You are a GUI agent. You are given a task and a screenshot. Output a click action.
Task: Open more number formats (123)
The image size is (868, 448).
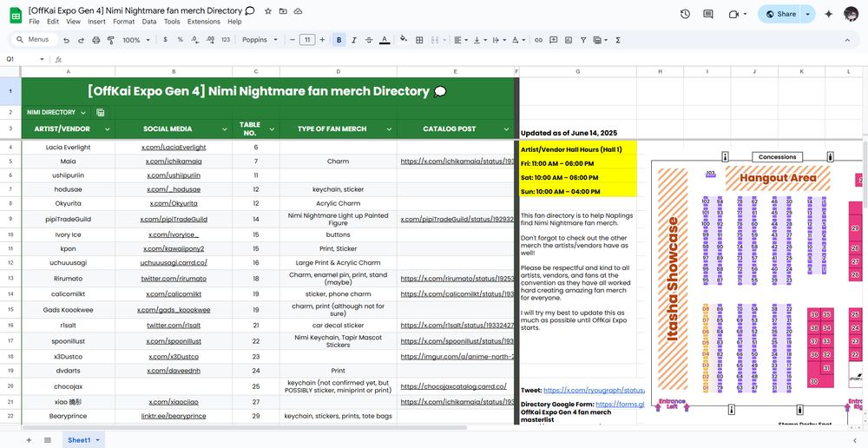coord(226,40)
